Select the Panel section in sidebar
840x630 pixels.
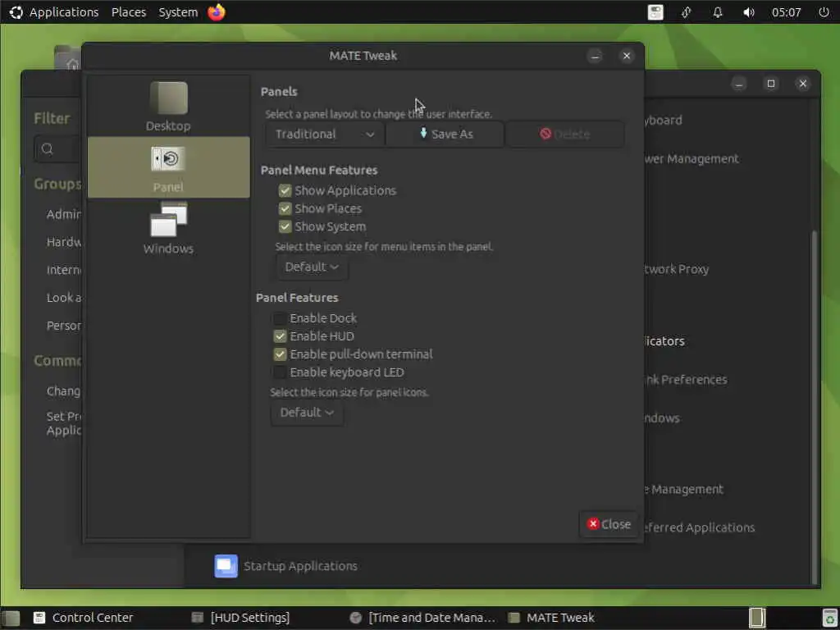pyautogui.click(x=168, y=167)
